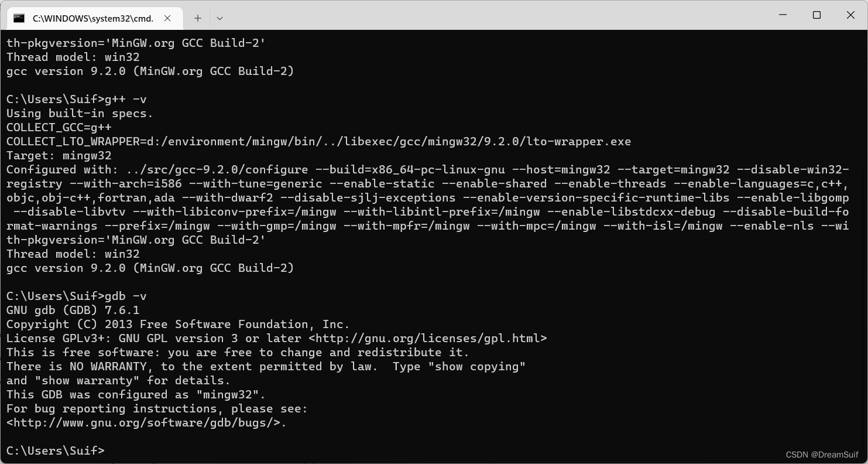Click 'This GDB was configured as' line
Viewport: 868px width, 464px height.
point(136,395)
